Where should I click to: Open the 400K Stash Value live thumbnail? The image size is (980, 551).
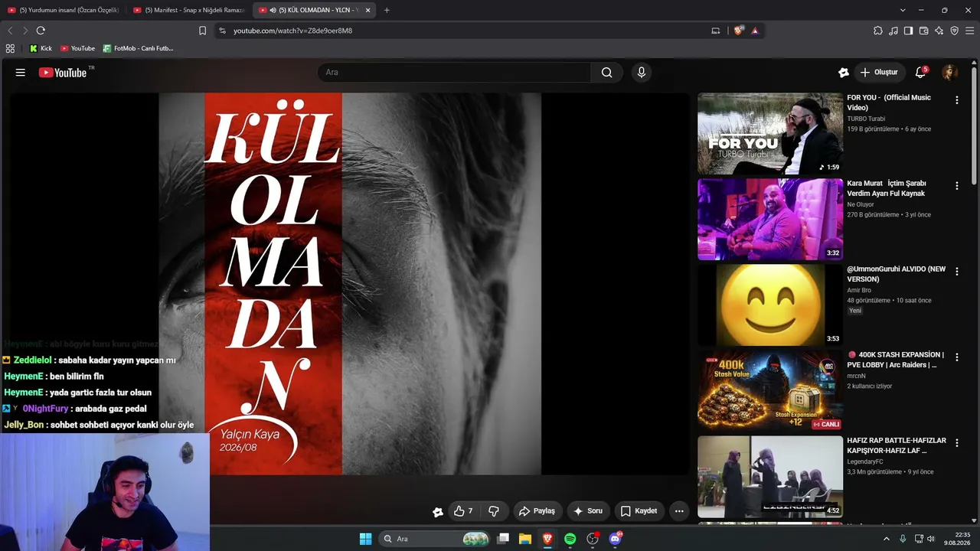pyautogui.click(x=770, y=391)
